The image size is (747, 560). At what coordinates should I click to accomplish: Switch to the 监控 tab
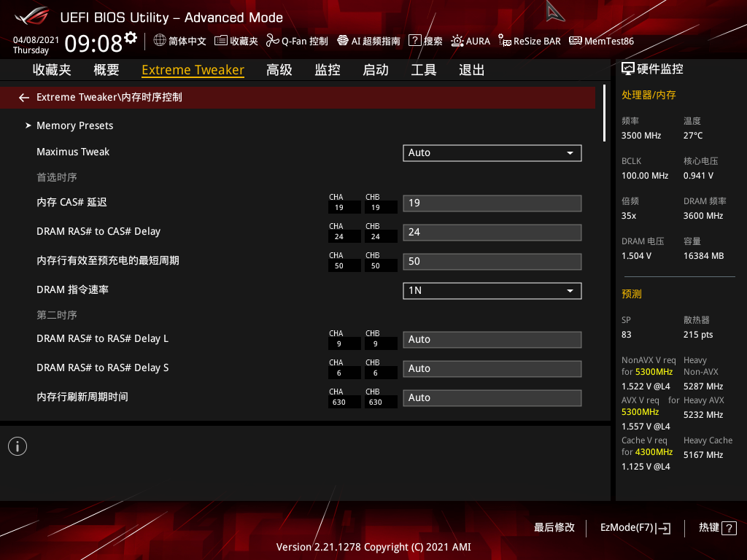tap(328, 70)
